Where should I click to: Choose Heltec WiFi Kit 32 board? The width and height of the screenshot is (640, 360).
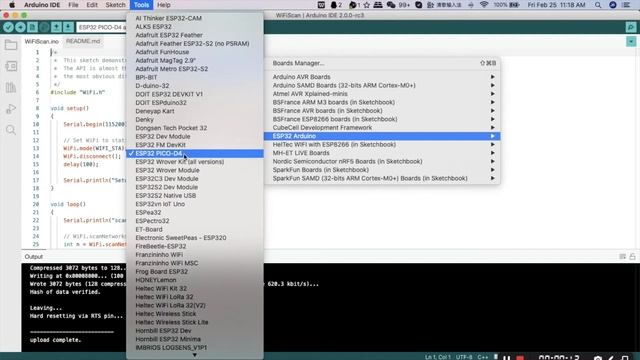(195, 288)
